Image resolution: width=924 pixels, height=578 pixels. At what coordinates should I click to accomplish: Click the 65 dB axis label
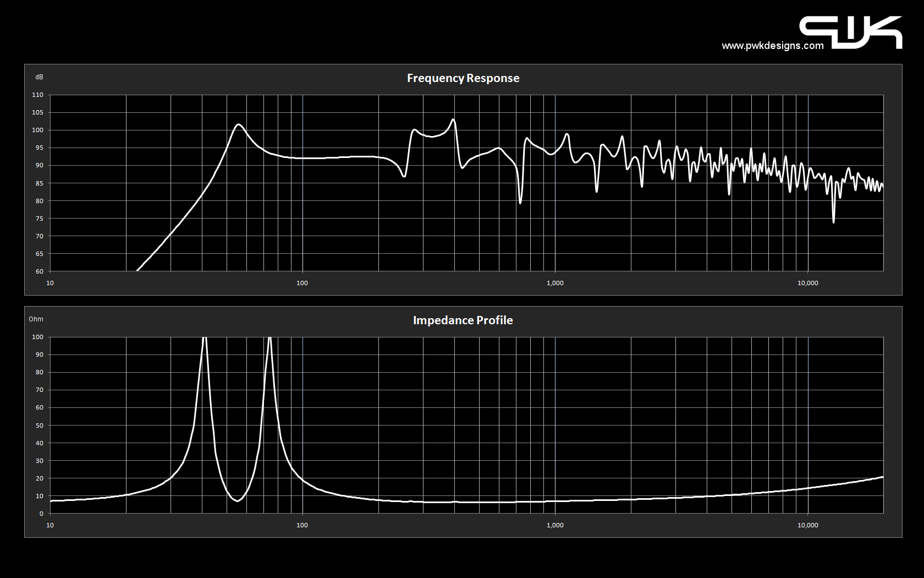[x=39, y=254]
